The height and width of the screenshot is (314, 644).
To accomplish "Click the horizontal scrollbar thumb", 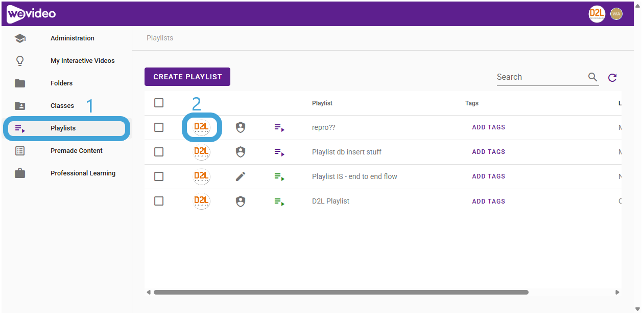I will 341,293.
